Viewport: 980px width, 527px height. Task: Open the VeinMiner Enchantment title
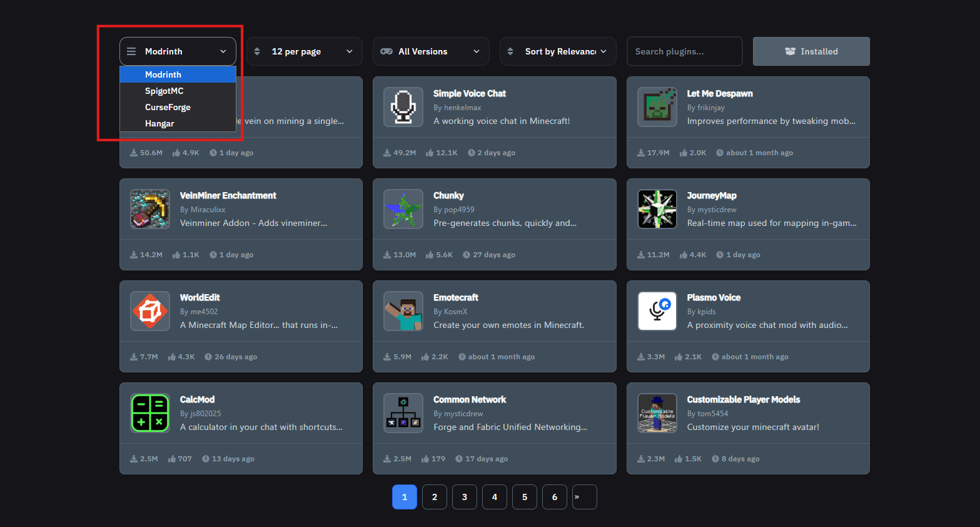pyautogui.click(x=228, y=195)
